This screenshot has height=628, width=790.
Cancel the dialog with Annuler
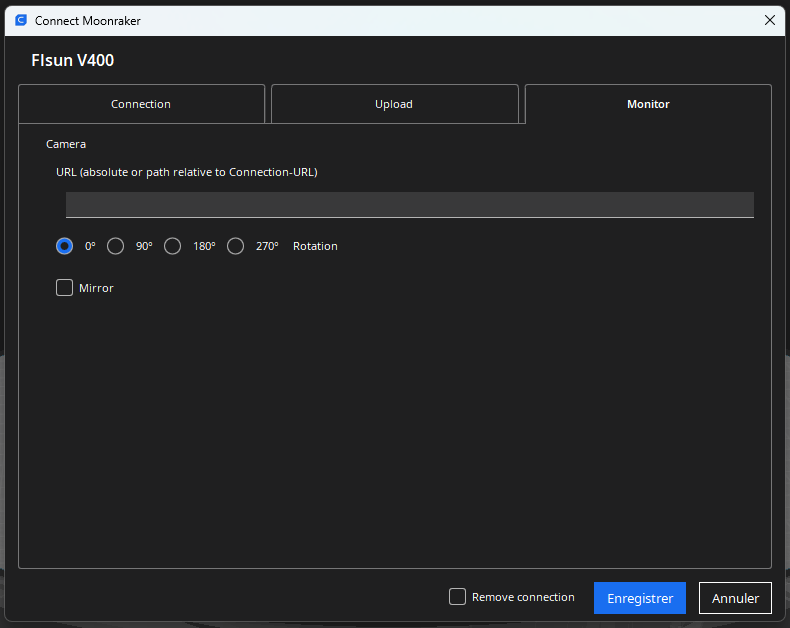point(735,598)
